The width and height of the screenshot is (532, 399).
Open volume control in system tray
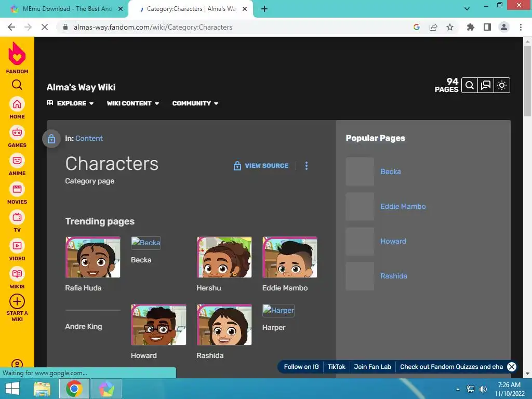pyautogui.click(x=483, y=389)
